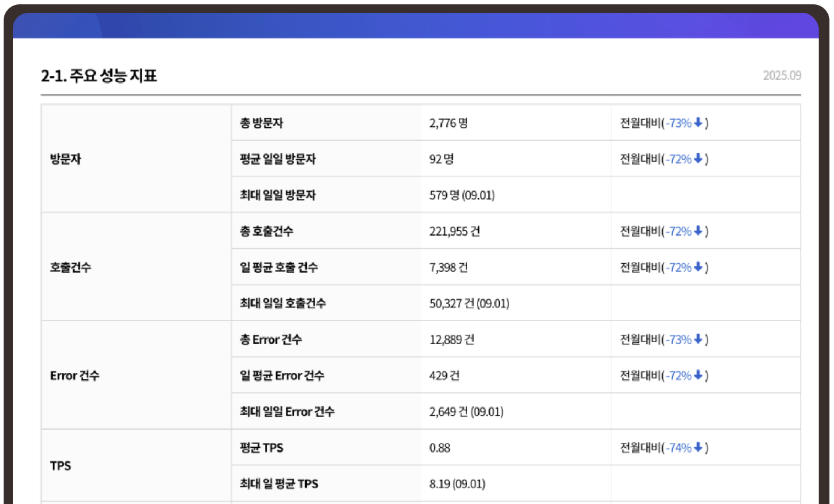Click the down arrow in 총 방문자 row
Screen dimensions: 834x504
698,123
